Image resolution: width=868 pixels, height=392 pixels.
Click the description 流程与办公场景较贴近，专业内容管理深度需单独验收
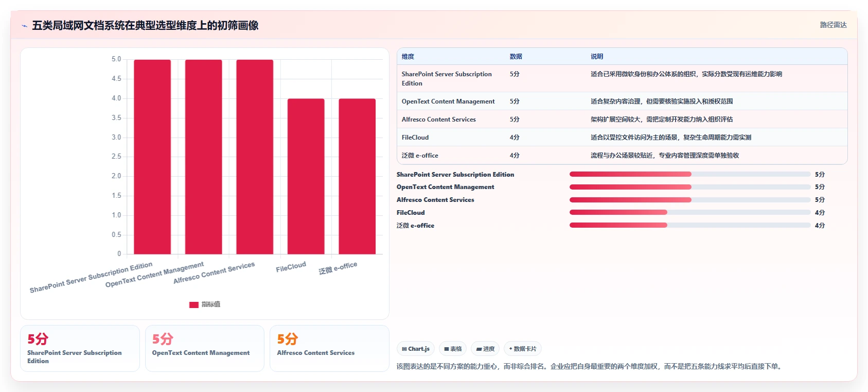click(665, 156)
